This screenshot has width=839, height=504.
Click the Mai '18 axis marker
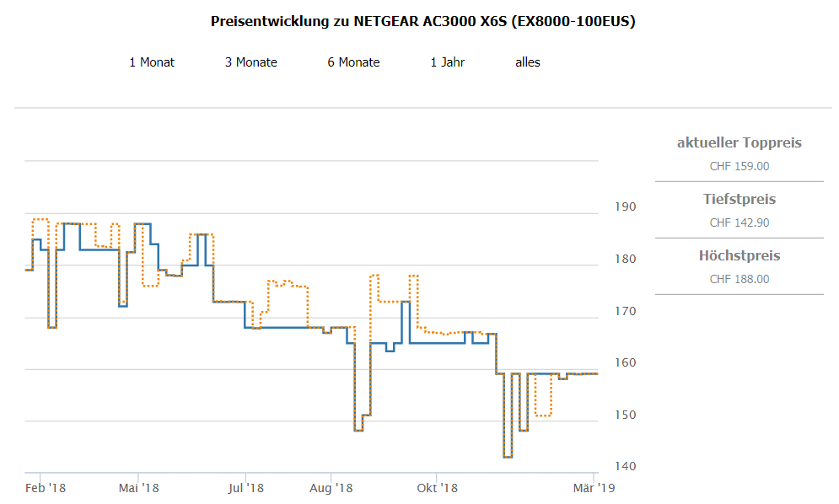click(x=139, y=488)
